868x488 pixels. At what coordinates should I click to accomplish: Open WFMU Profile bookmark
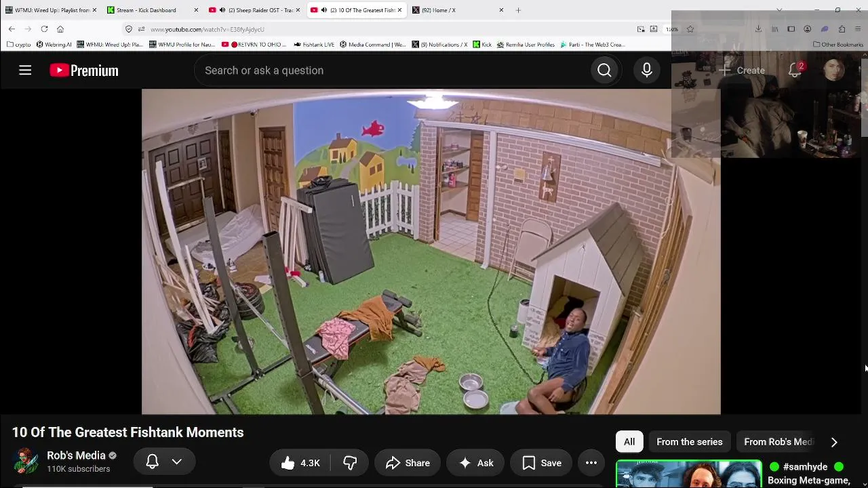pos(182,45)
